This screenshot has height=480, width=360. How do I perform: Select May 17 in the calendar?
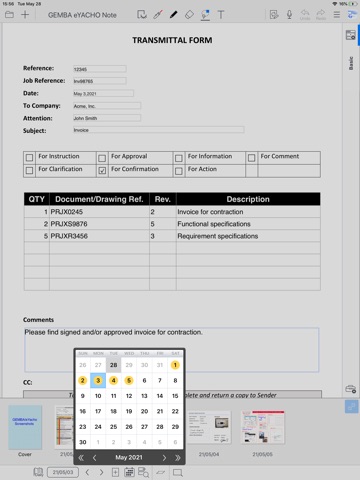pos(98,411)
